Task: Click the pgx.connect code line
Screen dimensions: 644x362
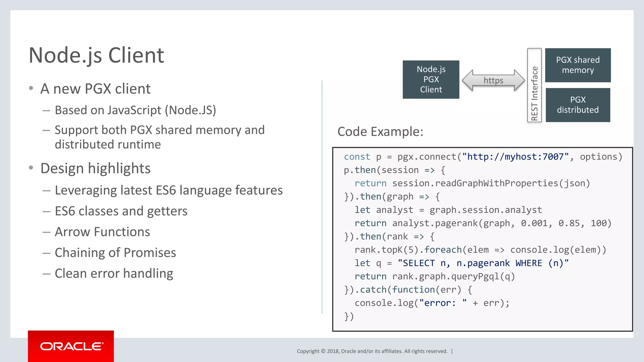Action: point(483,157)
